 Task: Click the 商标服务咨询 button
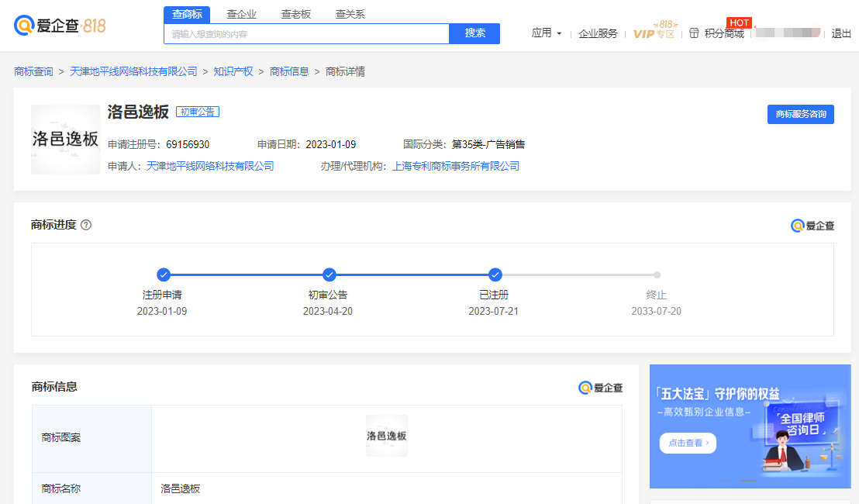click(x=800, y=114)
